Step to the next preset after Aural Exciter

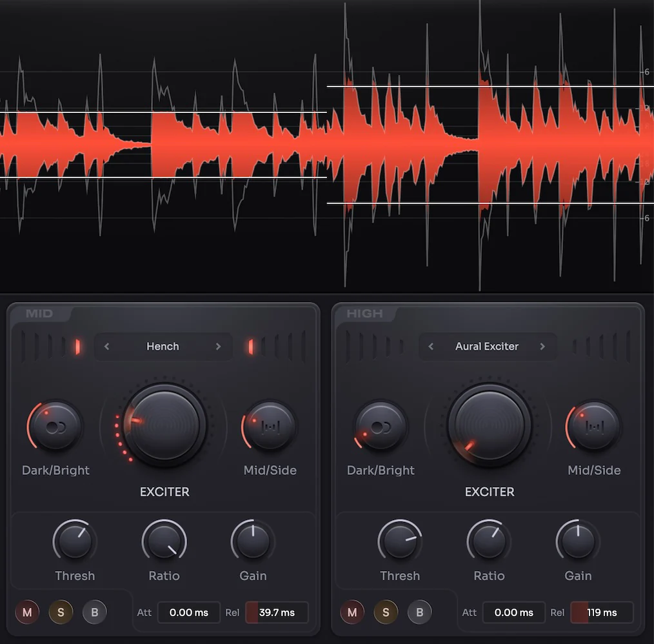coord(543,347)
